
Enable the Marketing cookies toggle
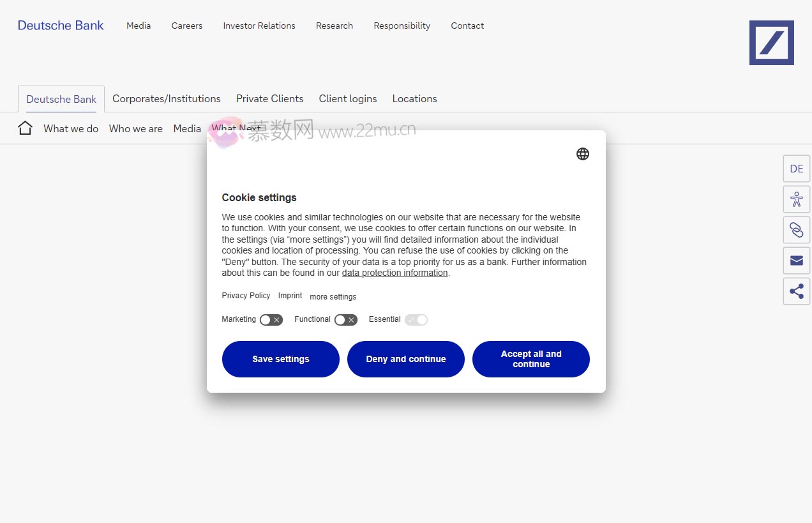(271, 320)
